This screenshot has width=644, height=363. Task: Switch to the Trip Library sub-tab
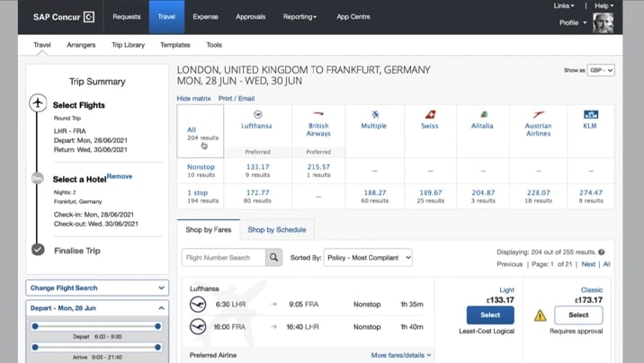(x=128, y=45)
